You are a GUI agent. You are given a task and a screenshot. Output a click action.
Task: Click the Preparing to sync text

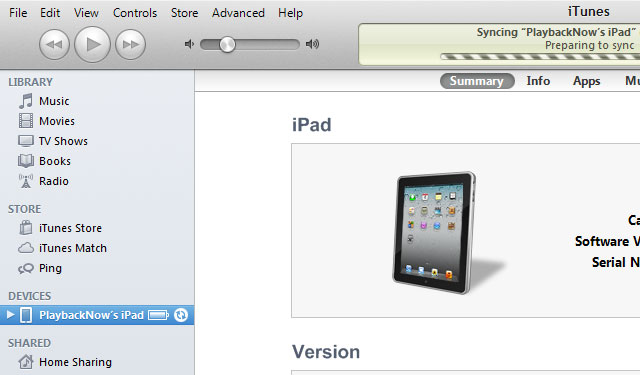(x=589, y=45)
